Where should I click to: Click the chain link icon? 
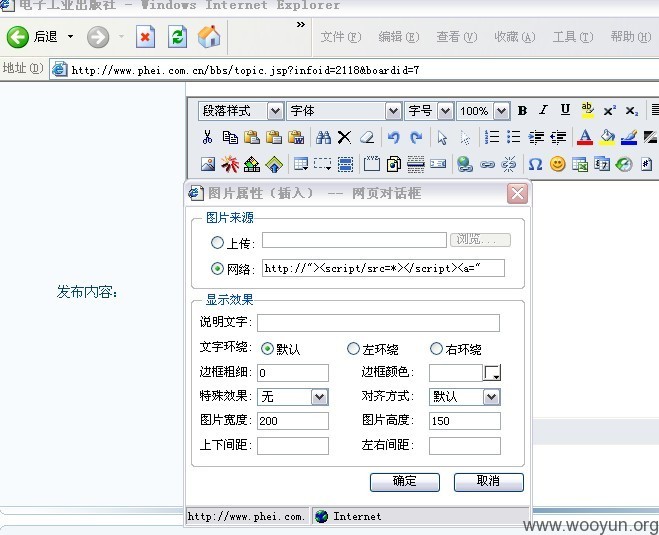click(x=487, y=165)
